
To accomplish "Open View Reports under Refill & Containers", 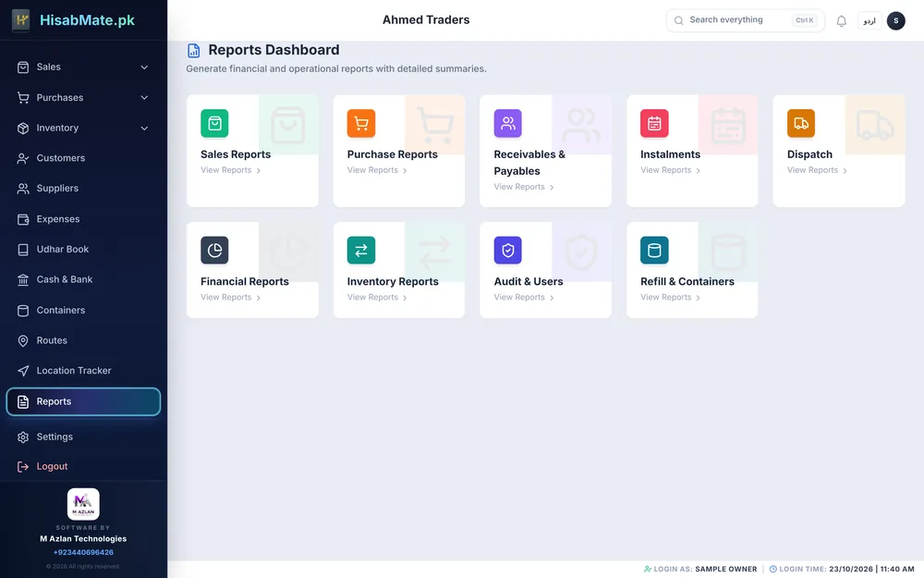I will (670, 298).
